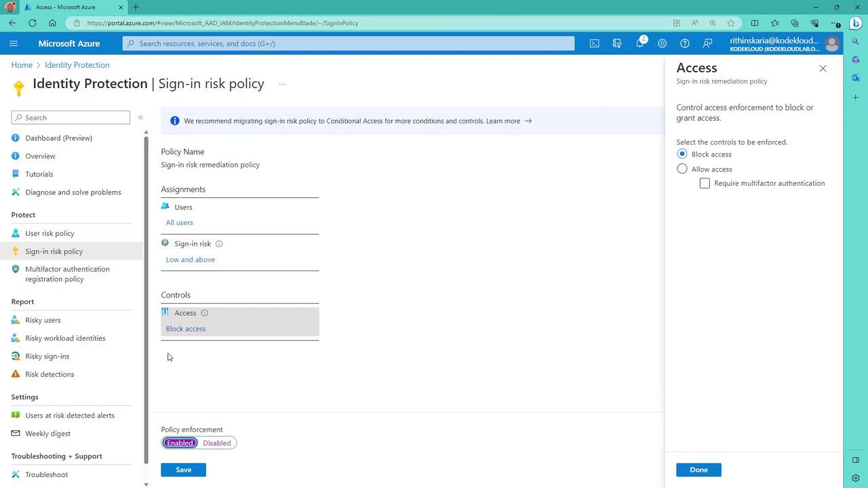This screenshot has height=488, width=868.
Task: Click the sidebar scrollbar down arrow
Action: (146, 484)
